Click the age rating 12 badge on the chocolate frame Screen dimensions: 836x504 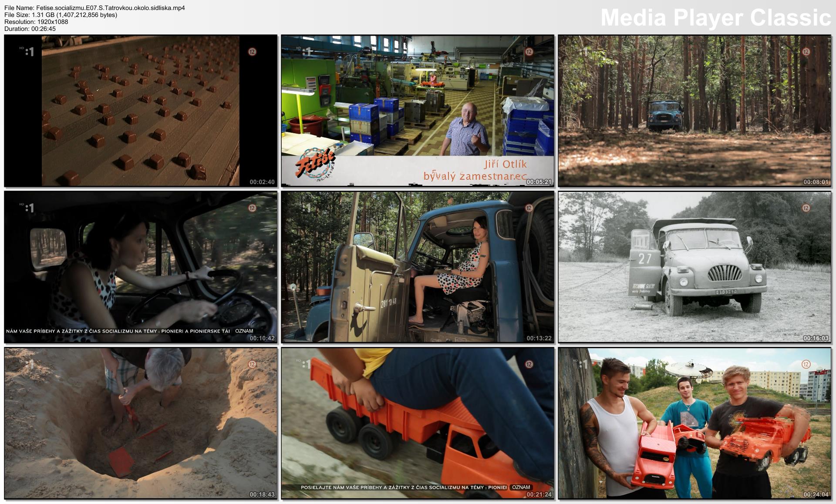pos(252,52)
